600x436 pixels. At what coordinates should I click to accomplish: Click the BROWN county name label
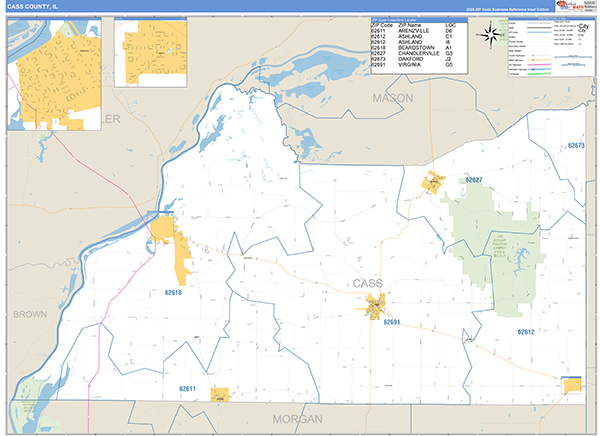click(30, 315)
